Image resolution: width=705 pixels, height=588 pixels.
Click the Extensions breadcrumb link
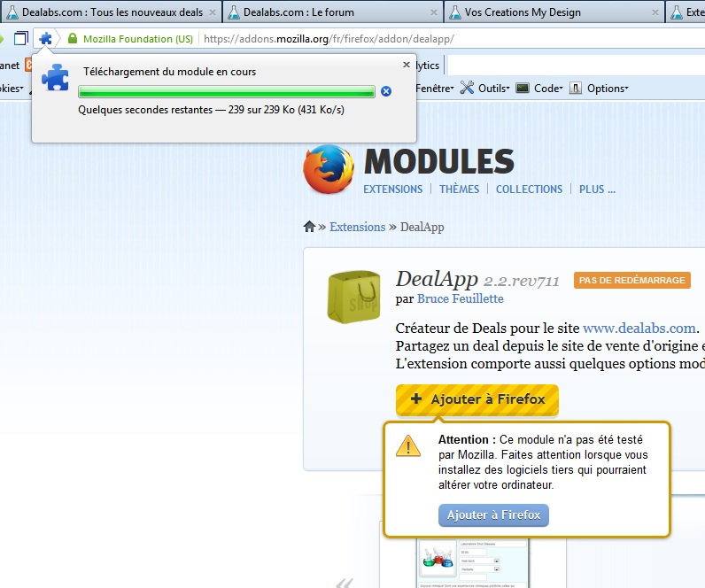tap(358, 227)
